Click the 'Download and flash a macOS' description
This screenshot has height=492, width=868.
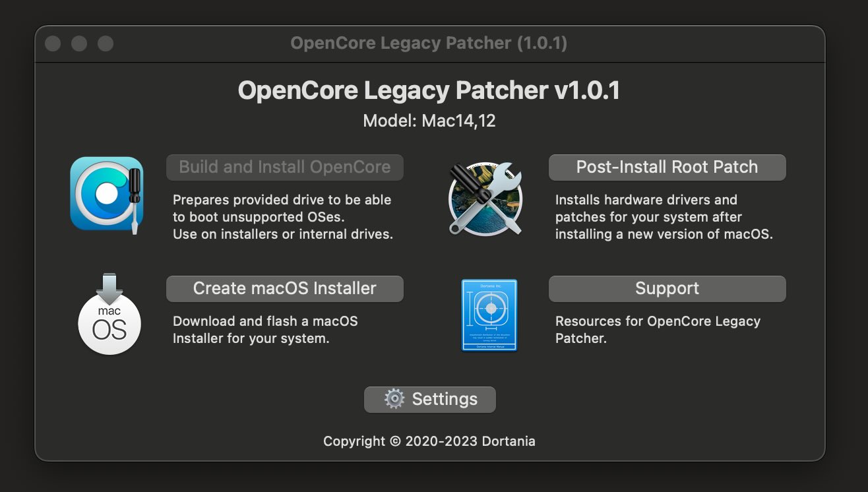[265, 330]
